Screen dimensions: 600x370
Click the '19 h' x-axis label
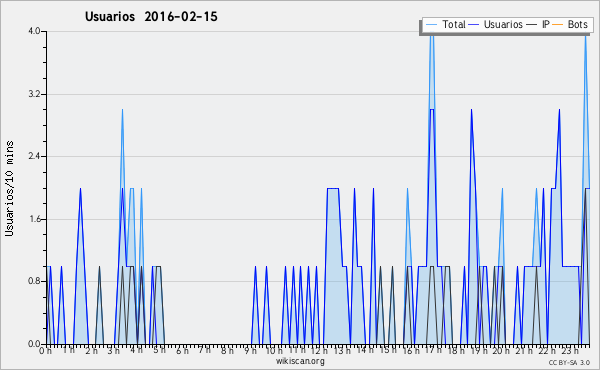point(479,350)
